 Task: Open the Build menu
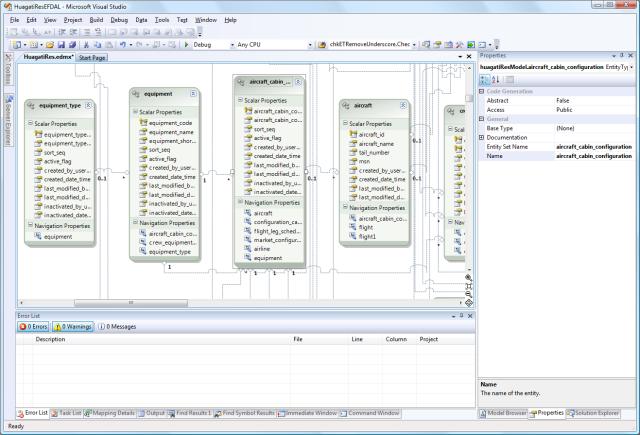pos(96,20)
